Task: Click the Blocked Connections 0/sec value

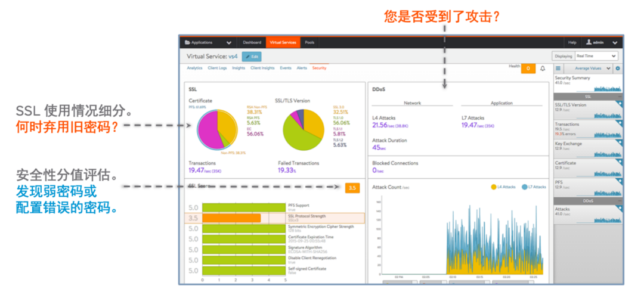Action: click(x=378, y=170)
